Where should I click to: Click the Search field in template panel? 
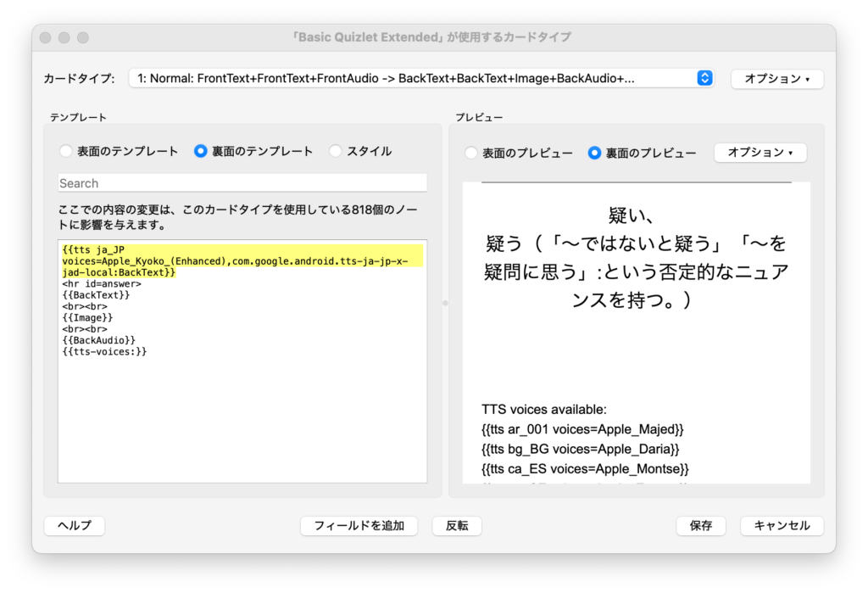(242, 183)
